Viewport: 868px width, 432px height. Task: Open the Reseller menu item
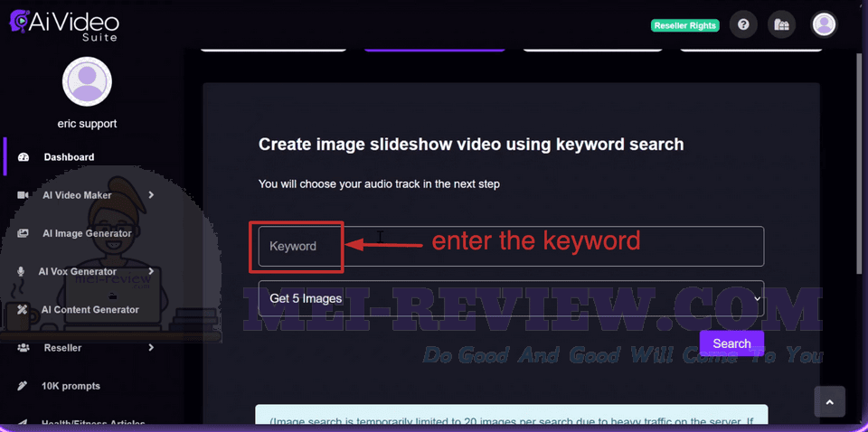click(62, 348)
